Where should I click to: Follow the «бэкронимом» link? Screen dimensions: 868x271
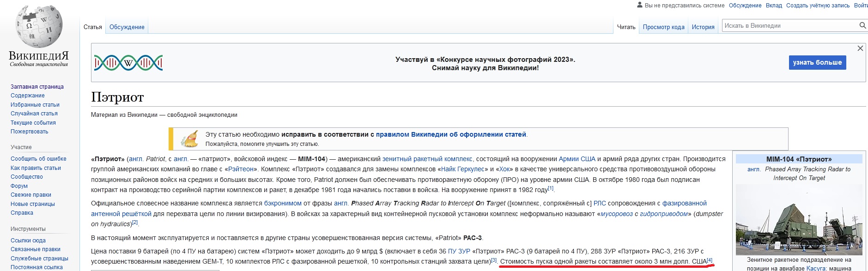point(283,203)
